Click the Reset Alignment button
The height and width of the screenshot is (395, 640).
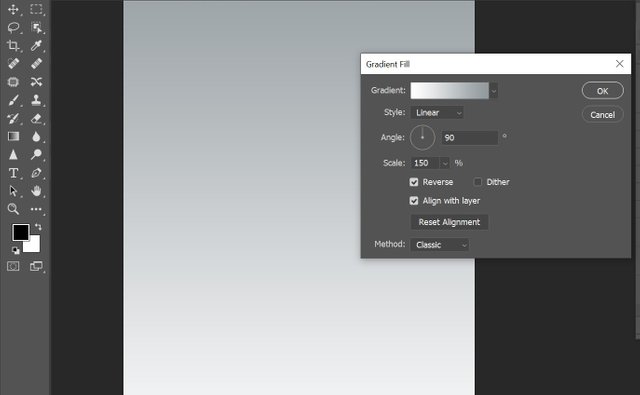(449, 222)
